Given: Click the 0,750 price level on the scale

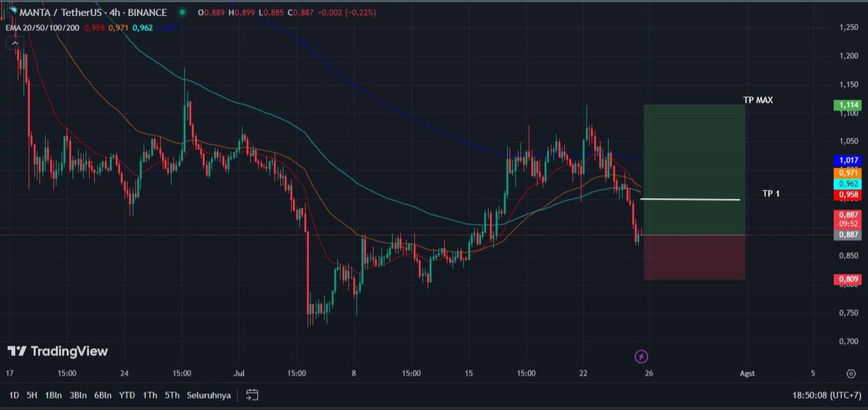Looking at the screenshot, I should 848,312.
